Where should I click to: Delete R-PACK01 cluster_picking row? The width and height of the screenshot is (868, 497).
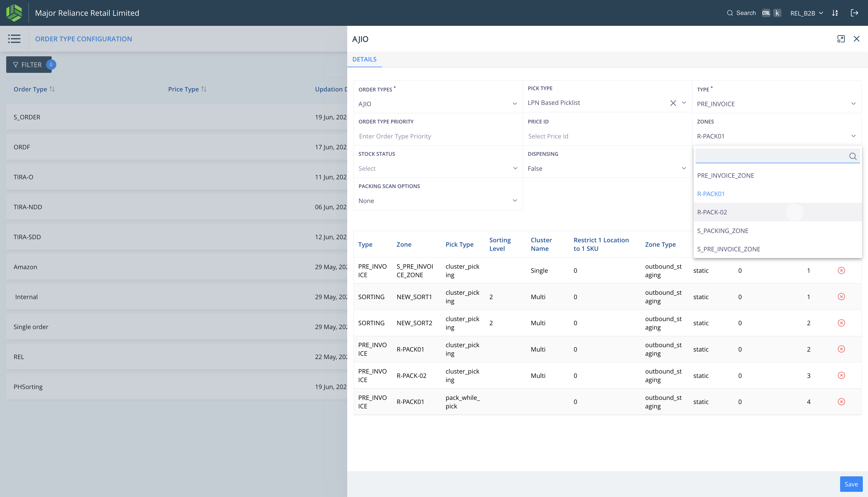tap(841, 349)
